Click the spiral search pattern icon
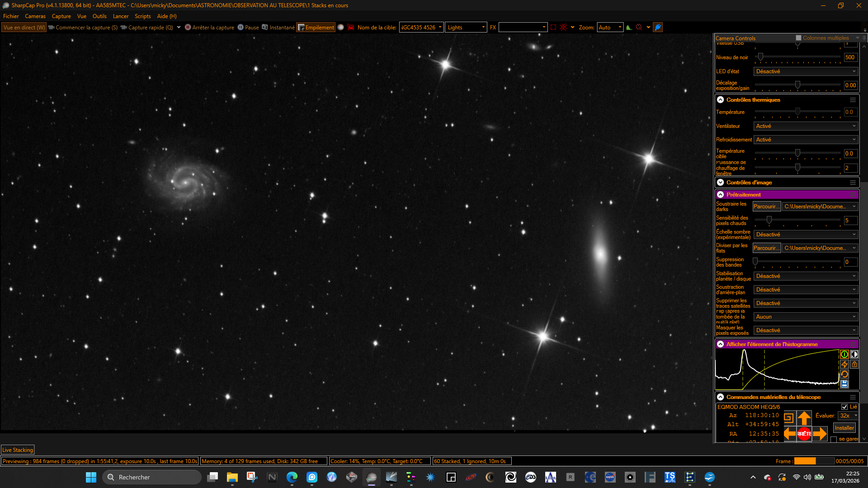Screen dimensions: 868x488 point(788,418)
